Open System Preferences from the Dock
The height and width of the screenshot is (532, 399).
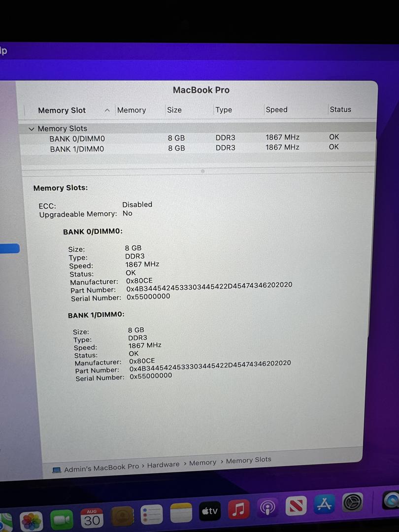point(352,502)
